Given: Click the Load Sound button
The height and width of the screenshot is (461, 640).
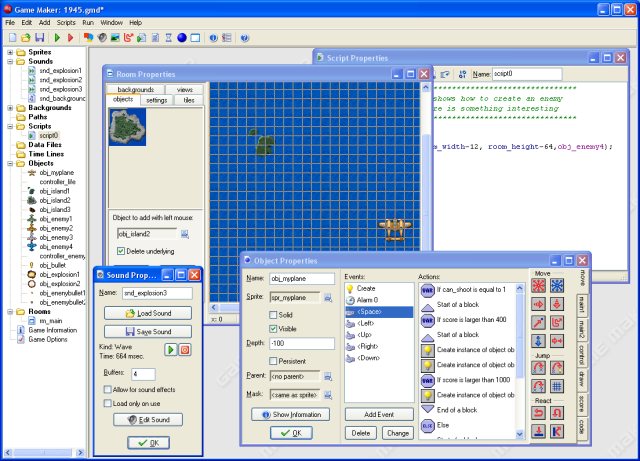Looking at the screenshot, I should [x=148, y=313].
